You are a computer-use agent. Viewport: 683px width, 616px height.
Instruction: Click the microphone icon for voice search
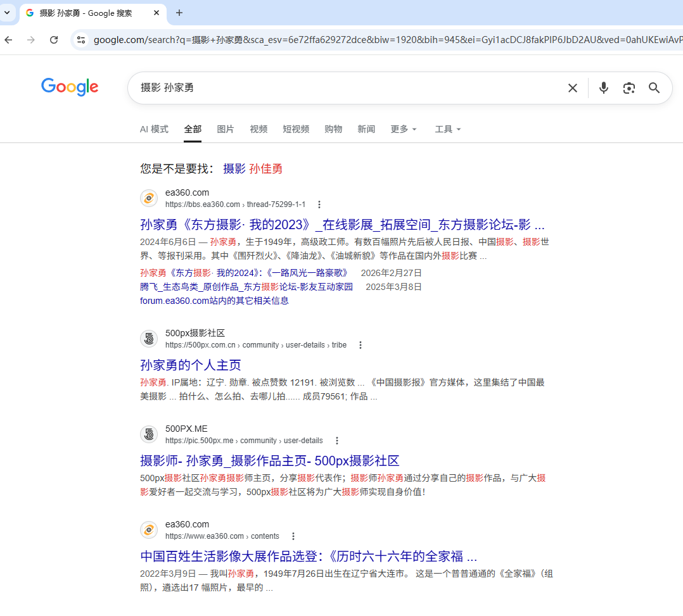click(603, 88)
